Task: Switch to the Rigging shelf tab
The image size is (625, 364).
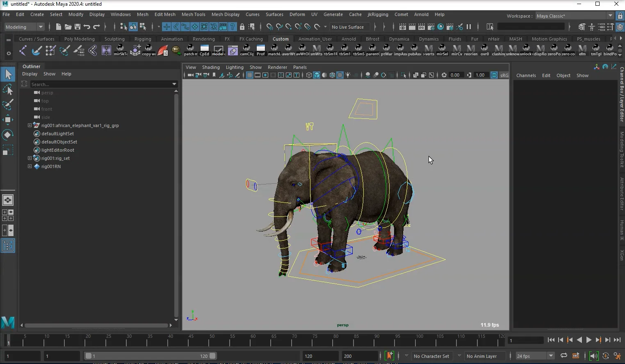Action: pyautogui.click(x=143, y=39)
